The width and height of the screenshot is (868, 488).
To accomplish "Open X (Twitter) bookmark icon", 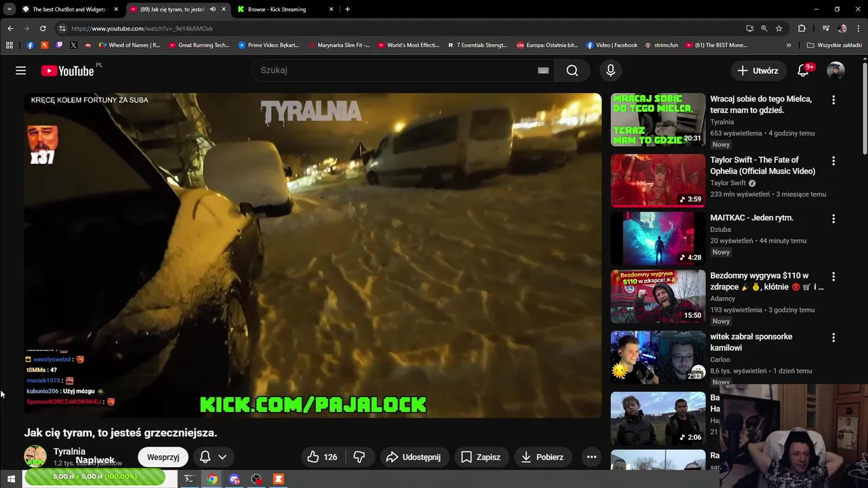I will 73,45.
